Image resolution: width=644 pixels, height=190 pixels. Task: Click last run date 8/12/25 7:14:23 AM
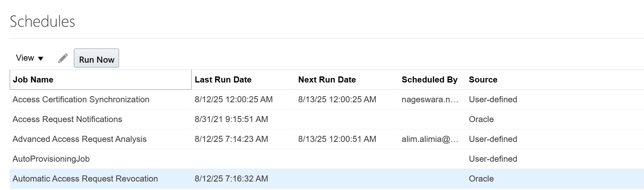(231, 139)
